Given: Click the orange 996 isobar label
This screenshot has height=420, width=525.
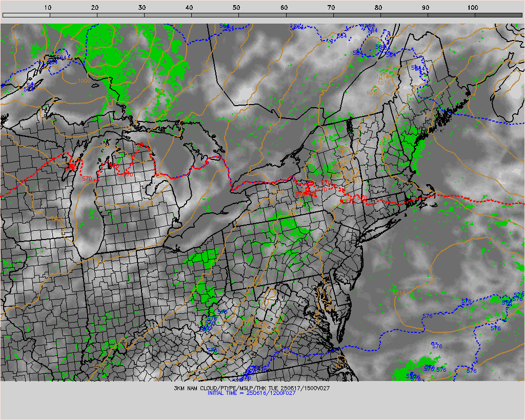Looking at the screenshot, I should tap(86, 49).
